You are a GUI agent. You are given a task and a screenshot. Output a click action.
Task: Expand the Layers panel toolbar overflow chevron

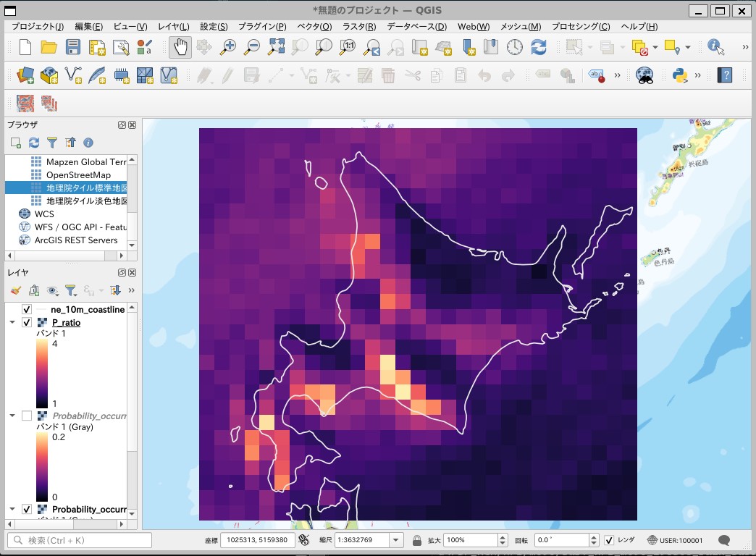tap(132, 290)
